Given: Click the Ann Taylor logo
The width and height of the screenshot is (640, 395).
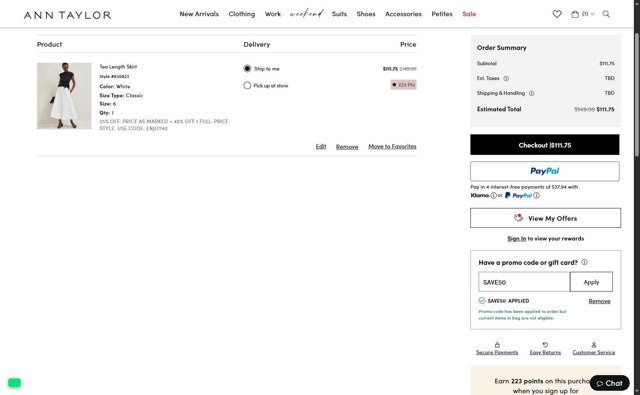Looking at the screenshot, I should 67,15.
